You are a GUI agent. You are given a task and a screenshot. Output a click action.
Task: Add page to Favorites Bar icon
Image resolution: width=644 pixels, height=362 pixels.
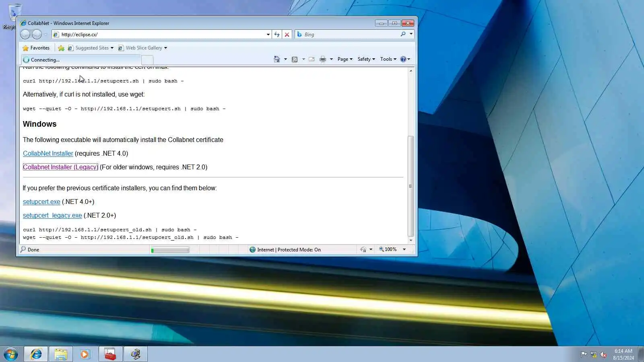61,48
